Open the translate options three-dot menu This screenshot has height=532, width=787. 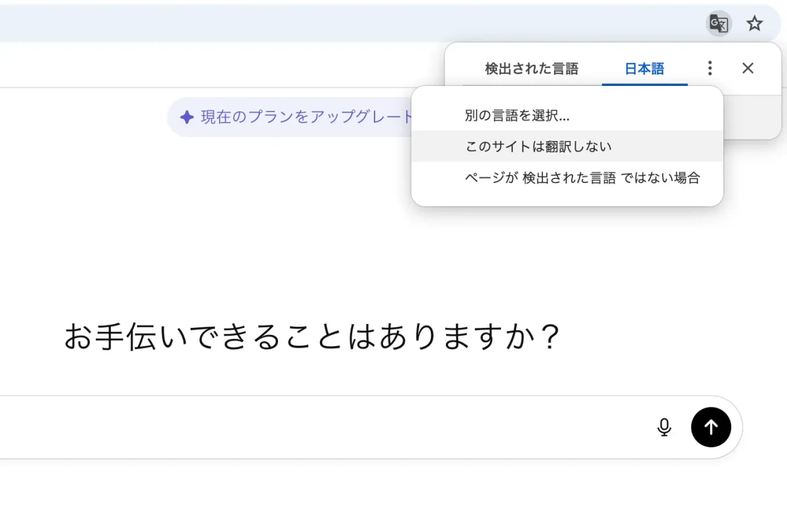click(x=710, y=68)
